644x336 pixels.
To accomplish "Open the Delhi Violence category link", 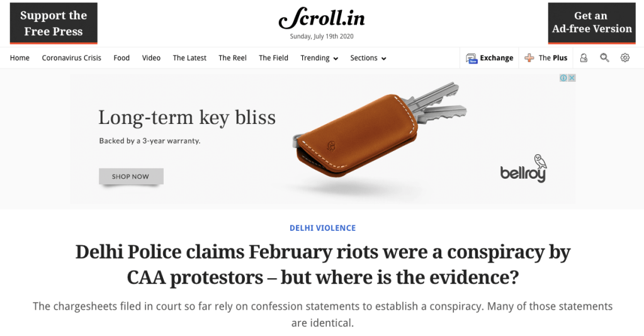I will 322,228.
